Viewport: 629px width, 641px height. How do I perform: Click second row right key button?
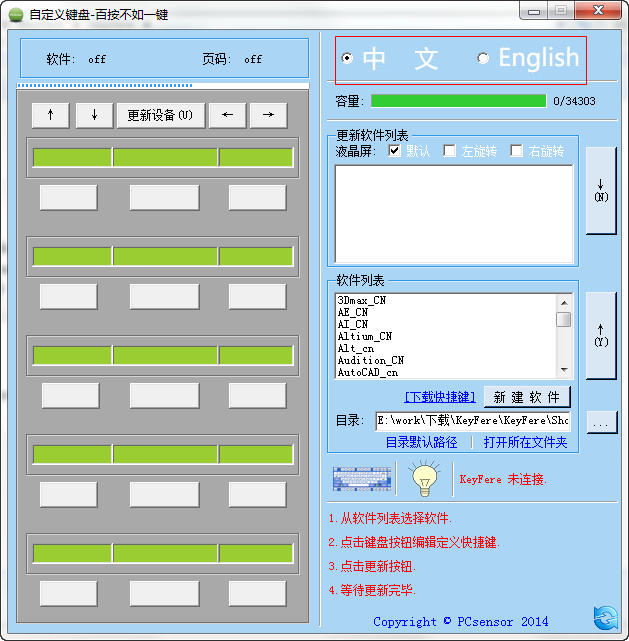pos(257,297)
